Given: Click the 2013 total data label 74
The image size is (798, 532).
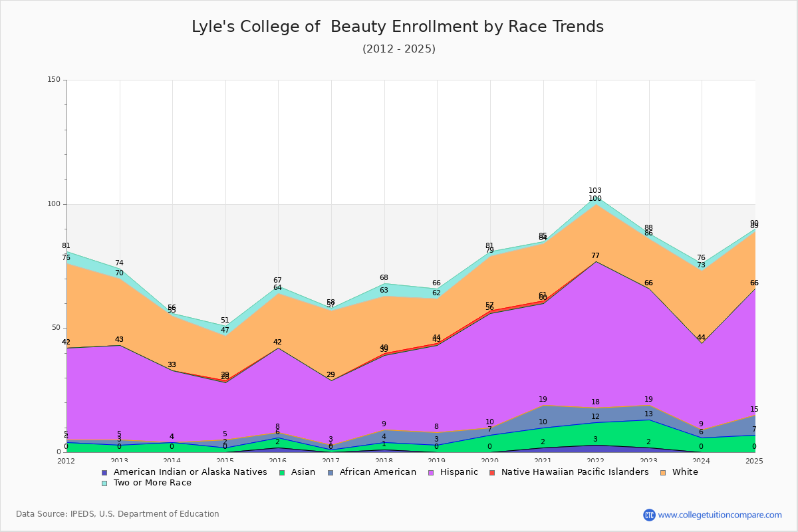Looking at the screenshot, I should 119,263.
